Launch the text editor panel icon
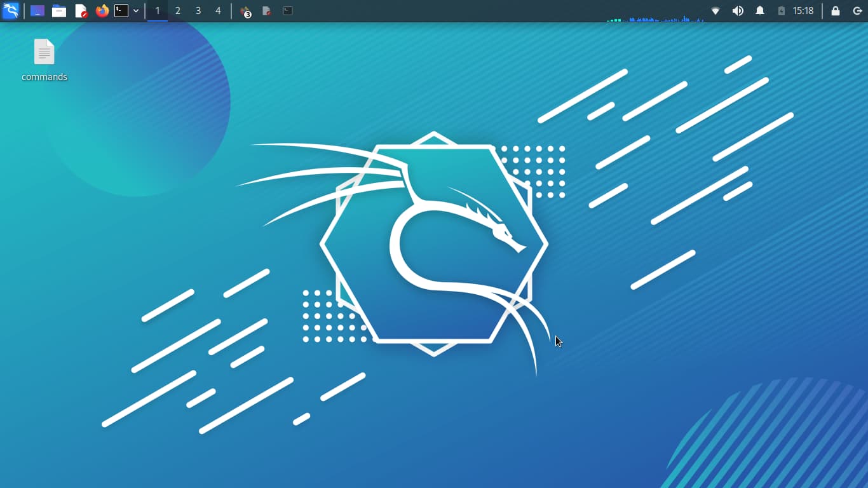Image resolution: width=868 pixels, height=488 pixels. coord(81,11)
